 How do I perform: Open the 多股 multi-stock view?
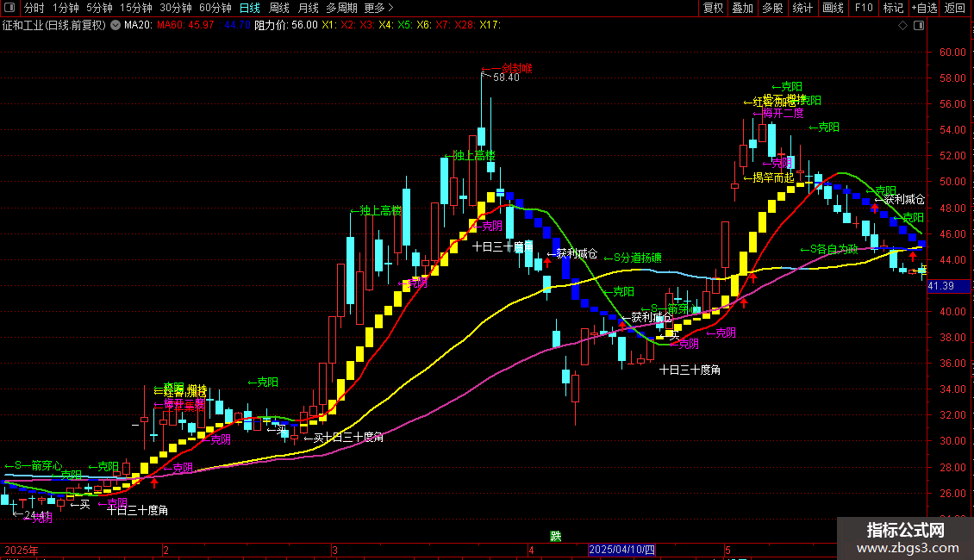[x=773, y=8]
